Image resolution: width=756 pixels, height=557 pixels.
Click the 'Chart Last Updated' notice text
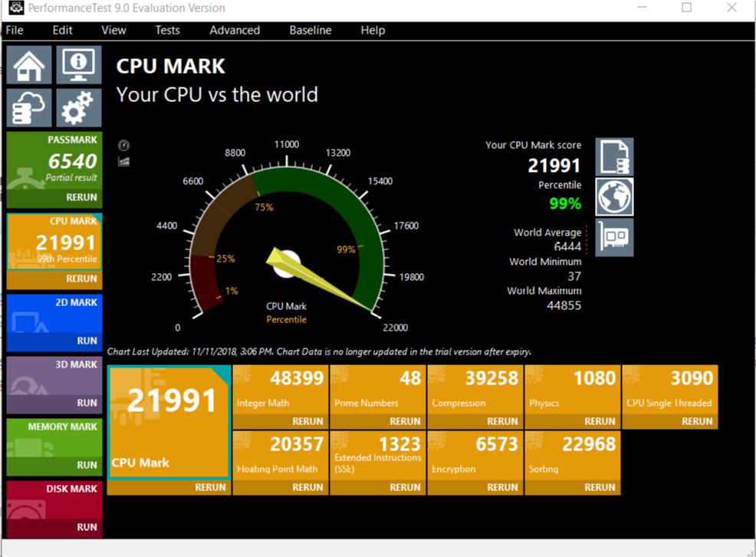pyautogui.click(x=319, y=351)
